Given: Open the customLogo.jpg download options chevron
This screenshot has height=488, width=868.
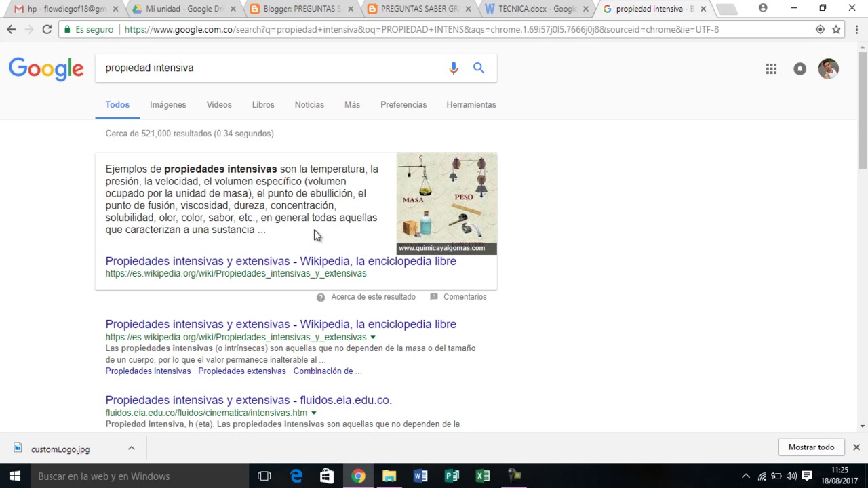Looking at the screenshot, I should click(132, 448).
